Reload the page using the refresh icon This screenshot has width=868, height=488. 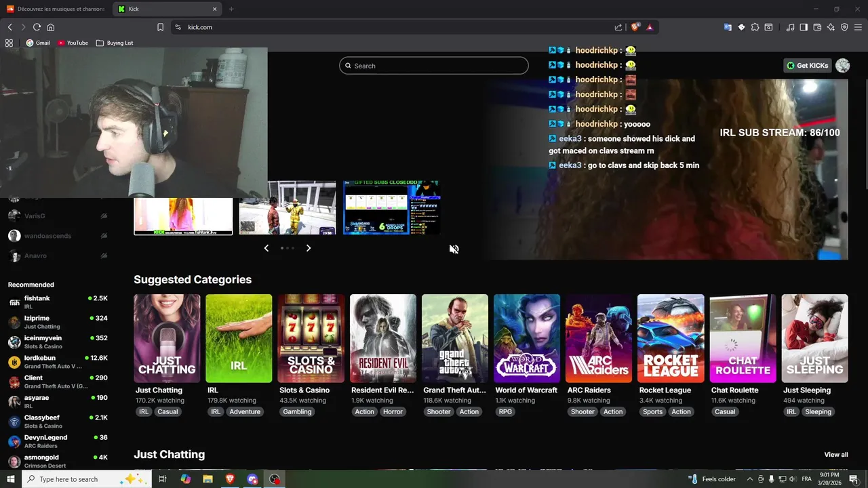click(37, 27)
